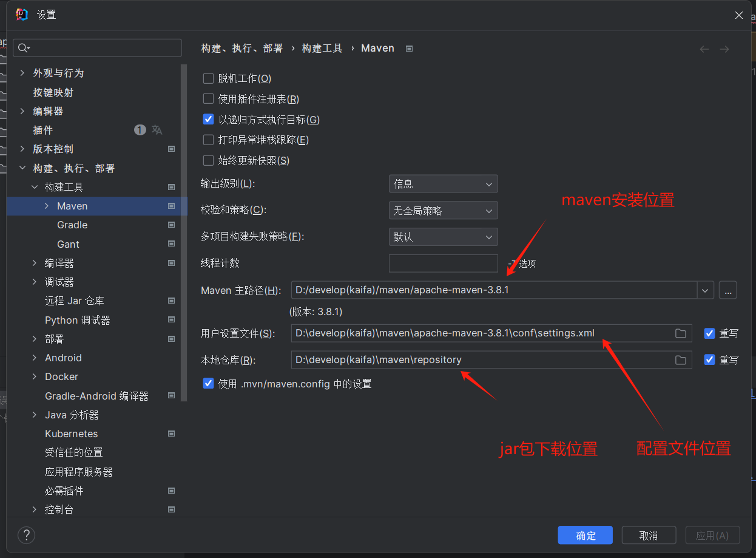
Task: Click project-level icon beside 版本控制
Action: click(172, 149)
